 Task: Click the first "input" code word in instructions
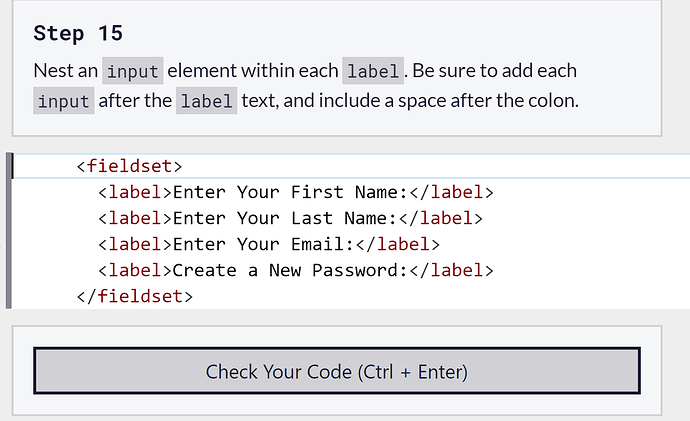(x=132, y=72)
